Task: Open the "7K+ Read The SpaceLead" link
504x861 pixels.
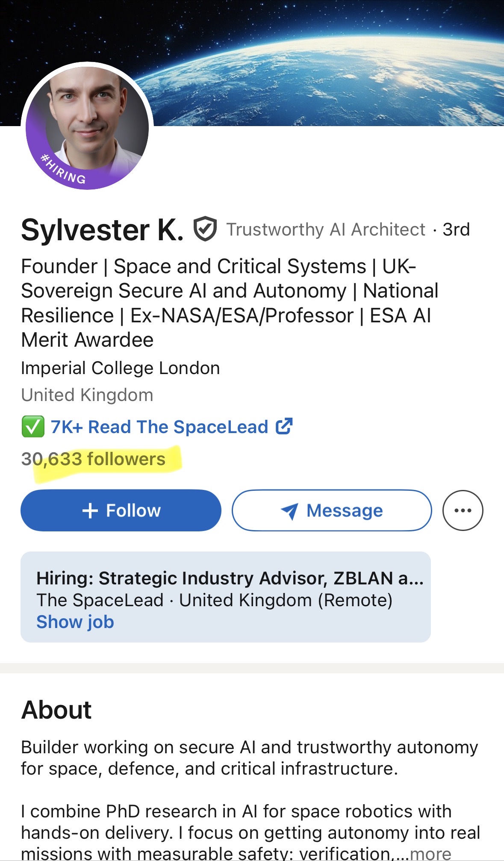Action: [x=159, y=427]
